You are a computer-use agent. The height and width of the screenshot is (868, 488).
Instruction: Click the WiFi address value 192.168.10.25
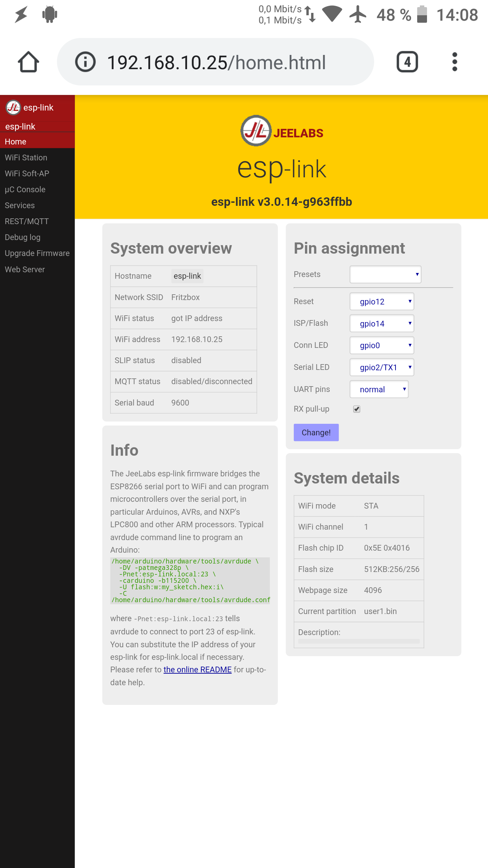pos(197,339)
